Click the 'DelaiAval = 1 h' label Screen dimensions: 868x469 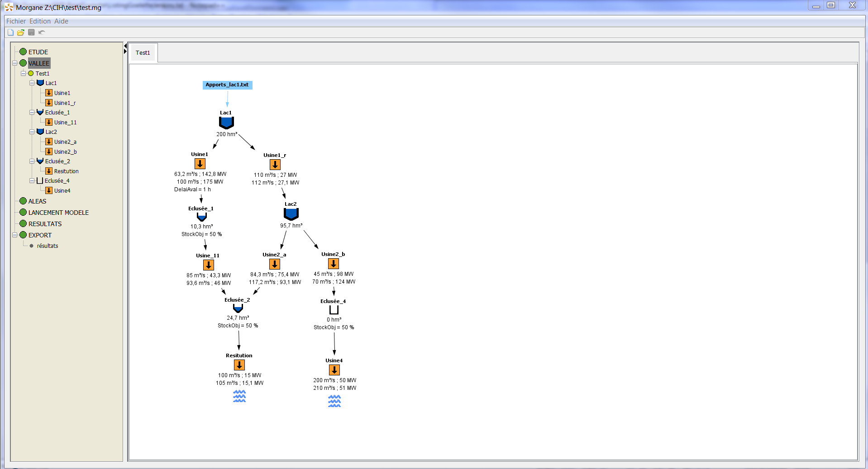[192, 189]
